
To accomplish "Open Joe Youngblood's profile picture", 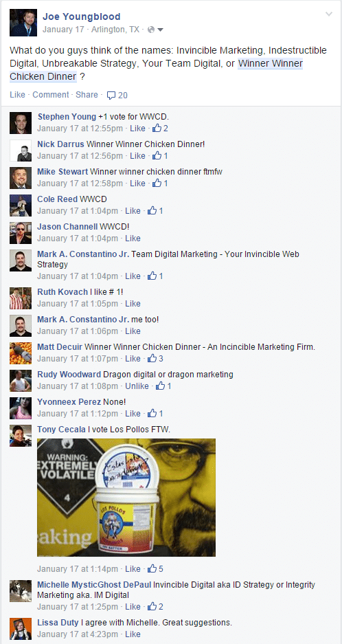I will point(23,23).
